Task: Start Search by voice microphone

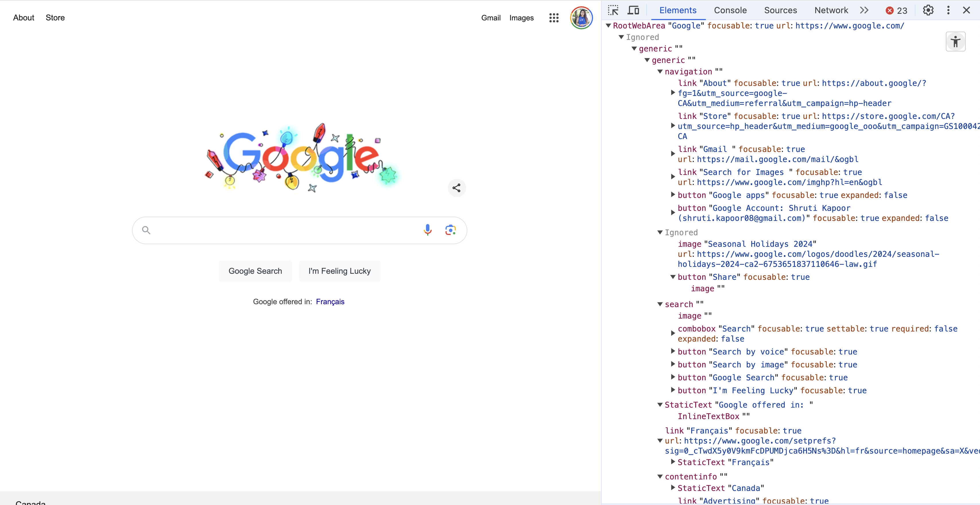Action: click(428, 230)
